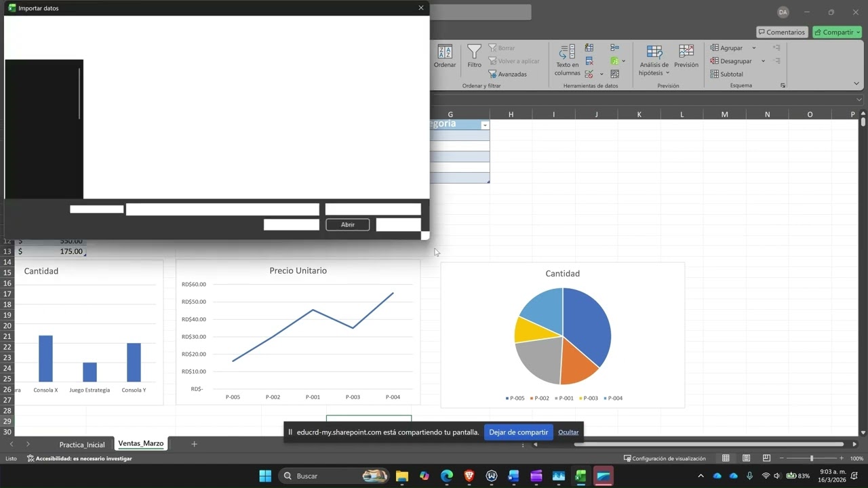This screenshot has width=868, height=488.
Task: Open the clock and date in system tray
Action: [x=833, y=476]
